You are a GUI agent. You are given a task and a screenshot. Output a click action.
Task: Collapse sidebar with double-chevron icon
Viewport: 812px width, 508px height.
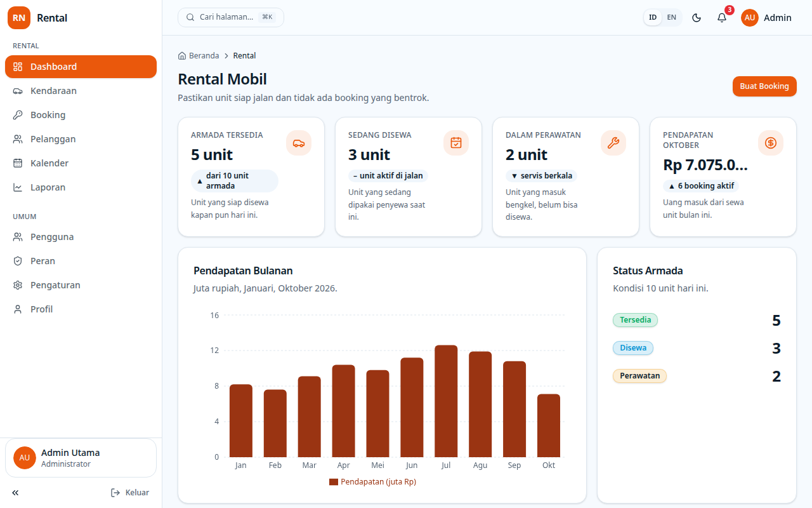(15, 493)
